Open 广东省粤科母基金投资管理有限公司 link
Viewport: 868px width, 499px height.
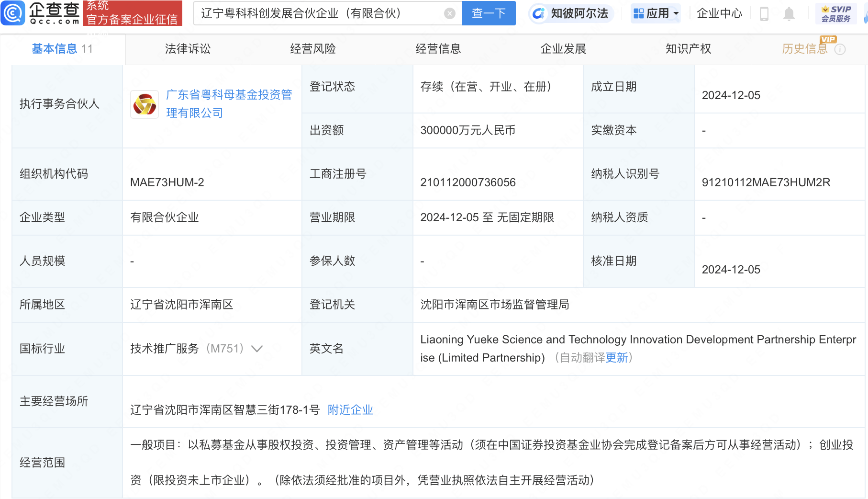(x=229, y=104)
